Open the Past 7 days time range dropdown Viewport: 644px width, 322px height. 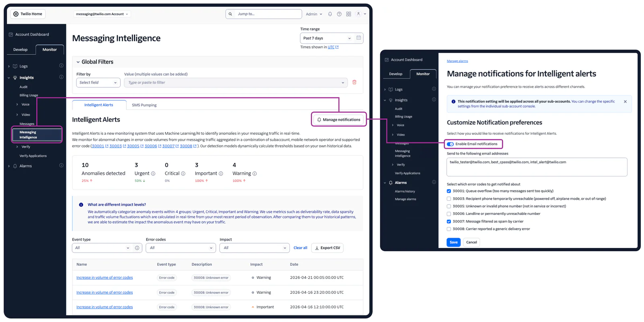click(326, 38)
